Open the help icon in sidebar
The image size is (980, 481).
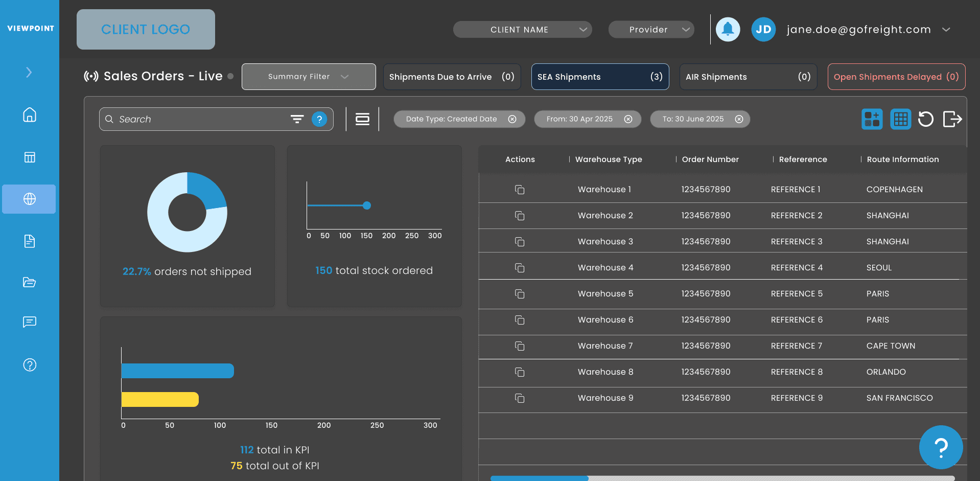[30, 365]
